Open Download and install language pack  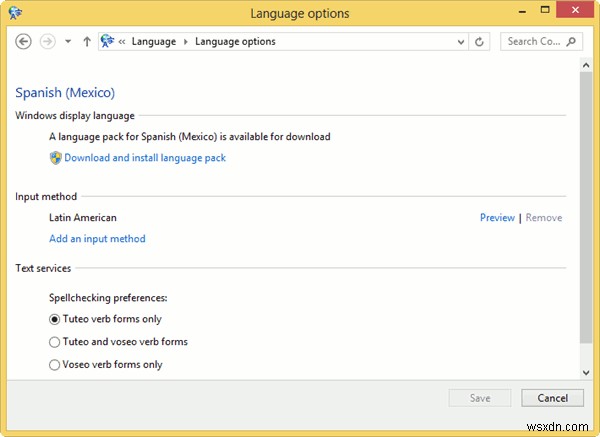click(x=145, y=158)
